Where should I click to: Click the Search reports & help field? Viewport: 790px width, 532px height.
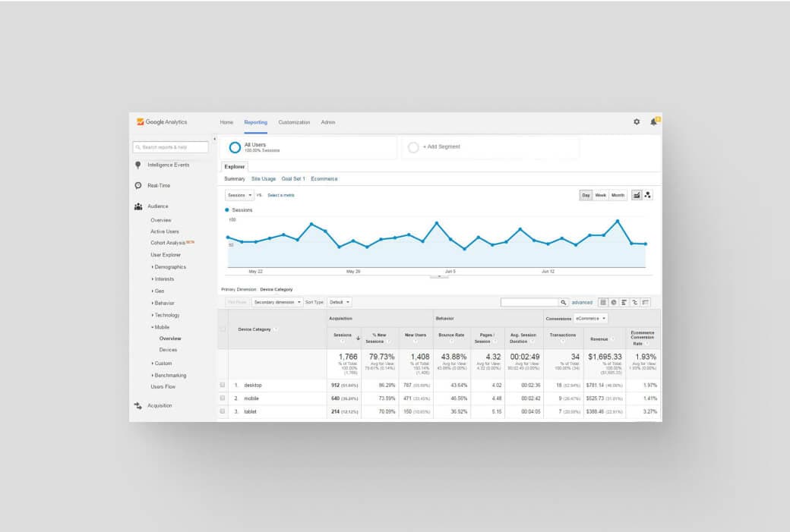point(170,147)
